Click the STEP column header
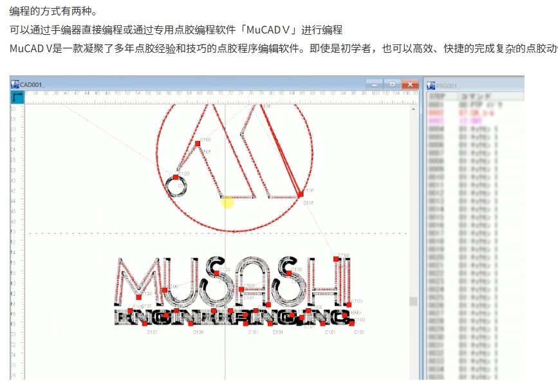The width and height of the screenshot is (558, 392). (441, 96)
